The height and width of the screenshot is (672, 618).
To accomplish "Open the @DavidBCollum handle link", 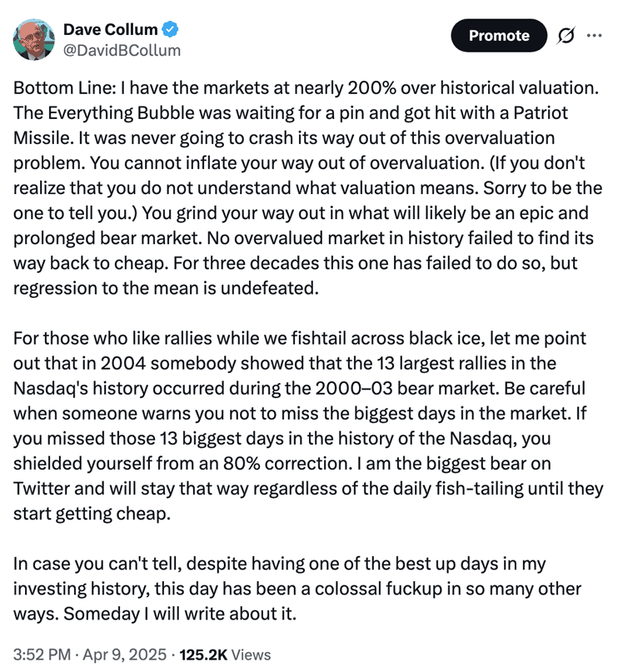I will (122, 50).
